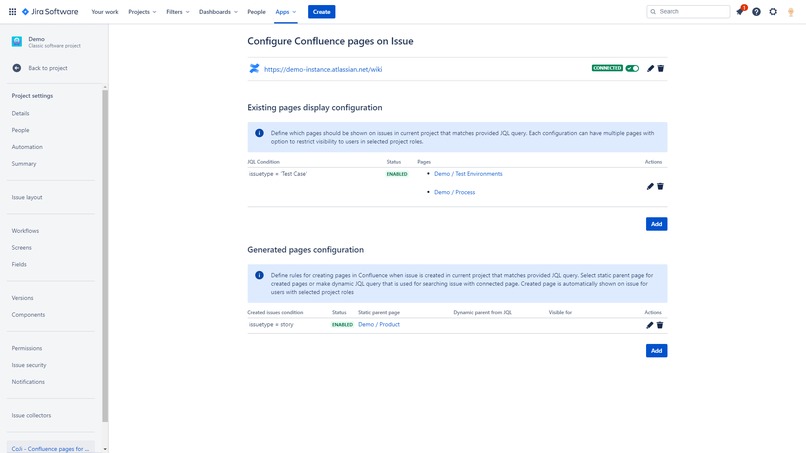The width and height of the screenshot is (806, 453).
Task: Open the settings gear icon
Action: pos(773,11)
